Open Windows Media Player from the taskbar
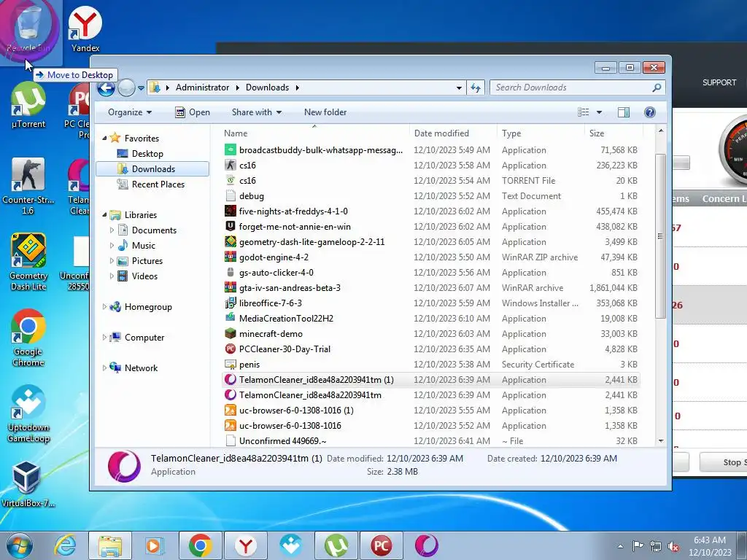 [153, 545]
